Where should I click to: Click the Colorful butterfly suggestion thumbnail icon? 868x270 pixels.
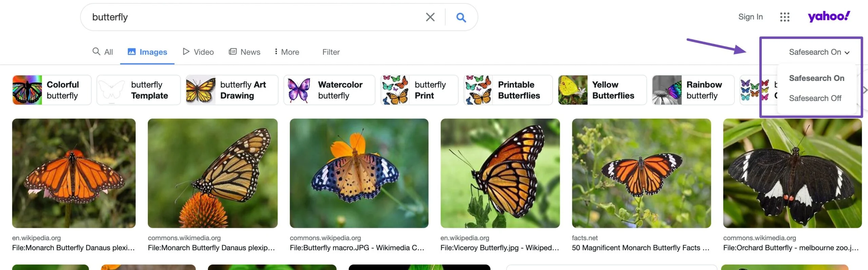coord(27,90)
